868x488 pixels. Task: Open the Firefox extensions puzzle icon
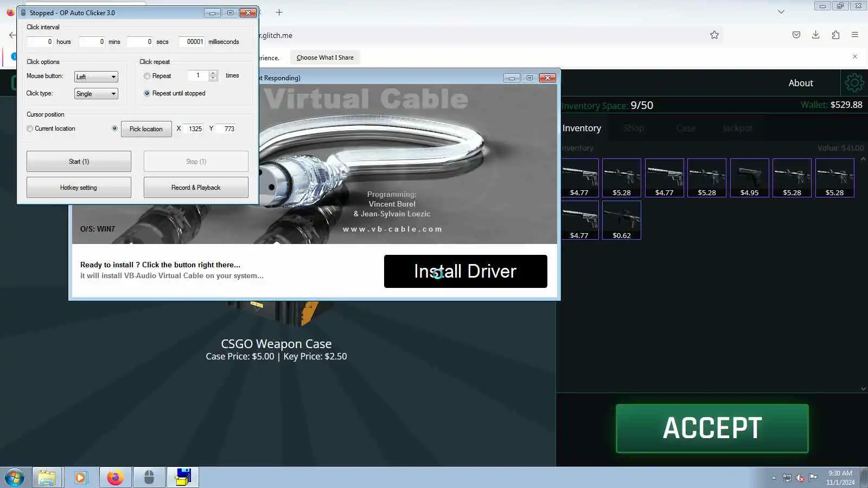click(835, 35)
